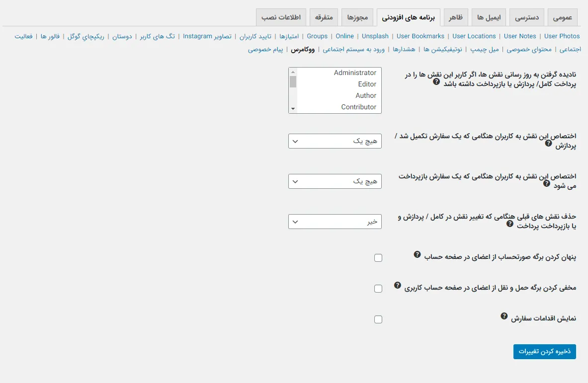This screenshot has height=383, width=588.
Task: Switch to برنامه های افزودنی tab
Action: click(409, 17)
